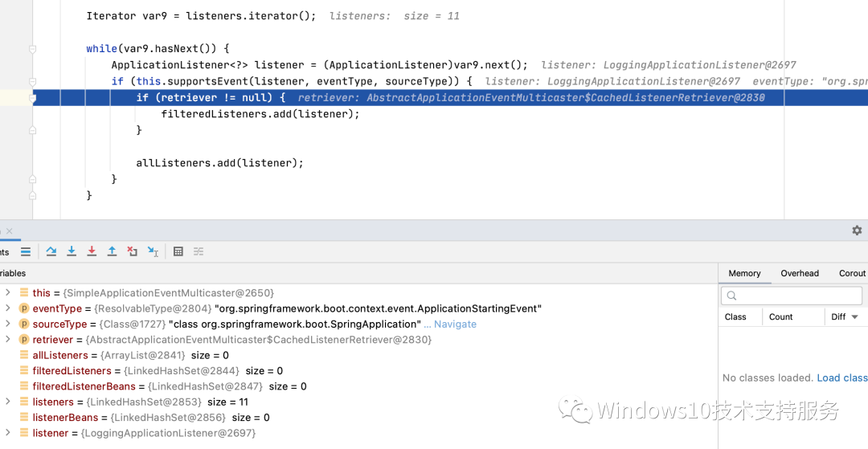Viewport: 868px width, 449px height.
Task: Click the Step Into icon
Action: click(x=72, y=251)
